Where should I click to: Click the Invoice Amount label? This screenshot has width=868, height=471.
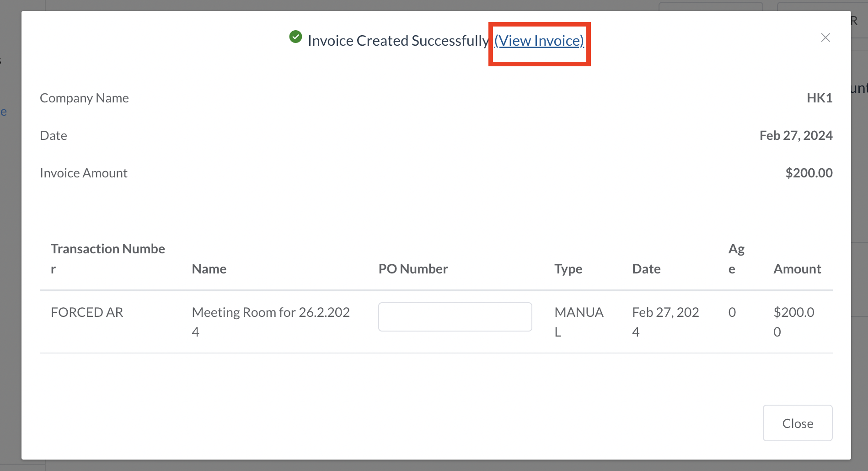[84, 173]
